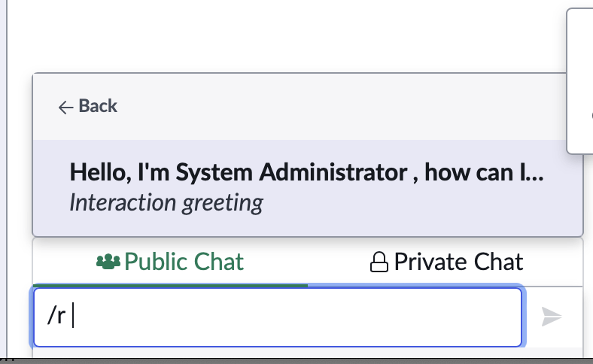The height and width of the screenshot is (364, 593).
Task: Focus the message input containing "/r"
Action: point(277,317)
